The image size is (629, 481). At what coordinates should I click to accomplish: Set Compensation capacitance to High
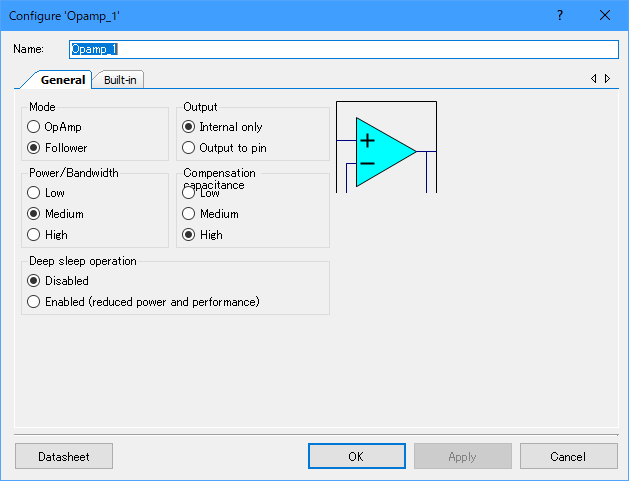point(189,235)
